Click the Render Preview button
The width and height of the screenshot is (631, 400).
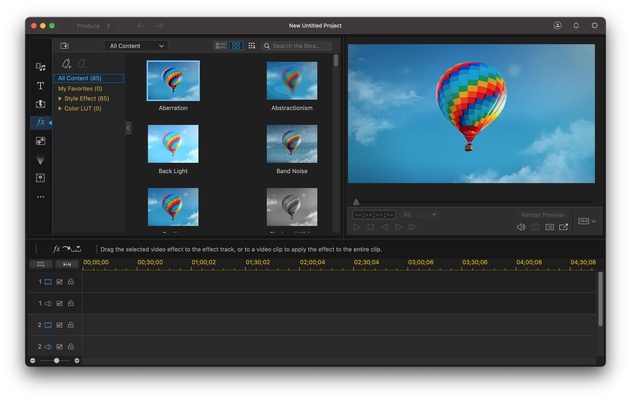coord(542,215)
